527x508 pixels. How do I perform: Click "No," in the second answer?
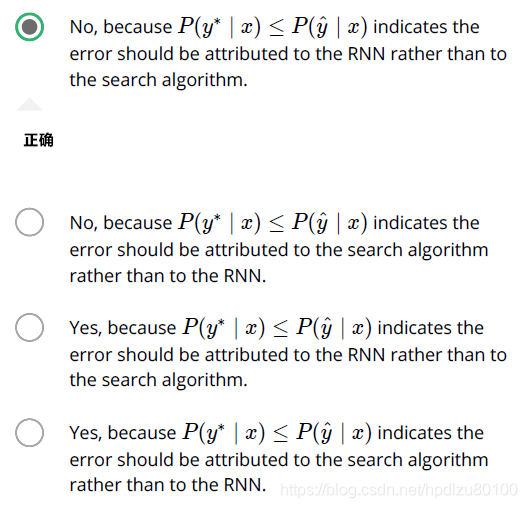coord(84,223)
